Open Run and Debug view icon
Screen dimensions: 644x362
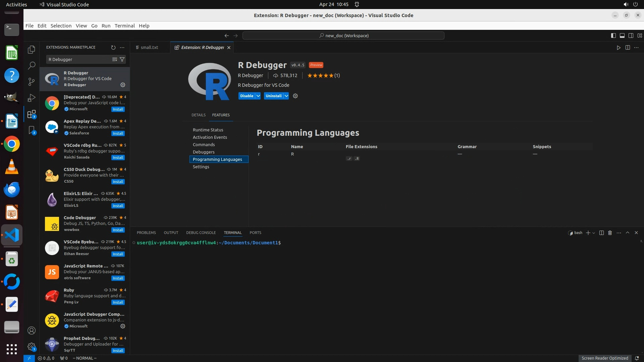click(x=32, y=98)
